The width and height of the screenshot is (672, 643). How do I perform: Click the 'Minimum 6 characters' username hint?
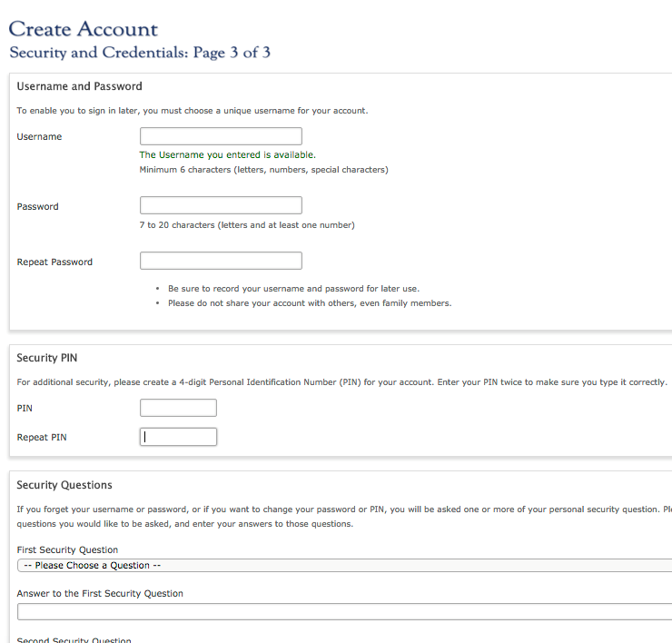click(x=263, y=170)
